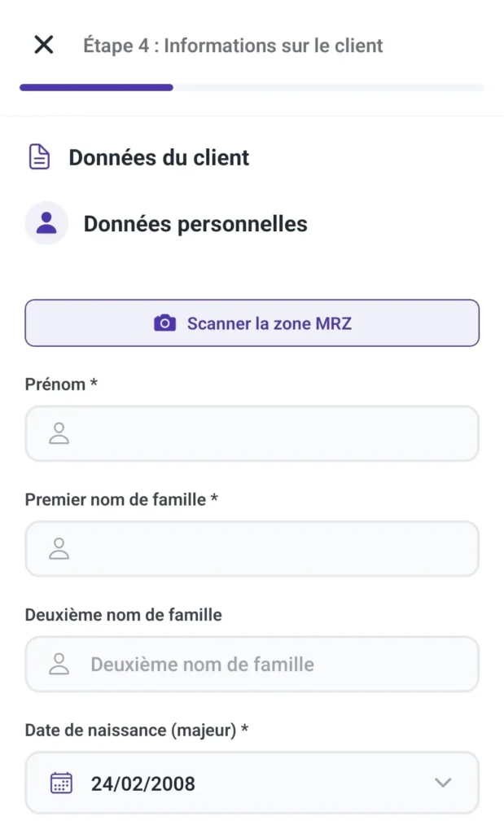Expand the date de naissance chevron
Screen dimensions: 504x834
[443, 783]
